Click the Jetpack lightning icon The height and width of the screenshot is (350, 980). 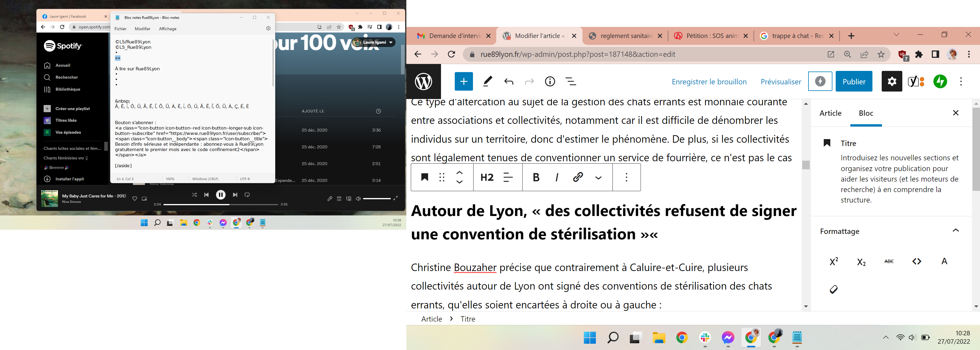click(940, 81)
